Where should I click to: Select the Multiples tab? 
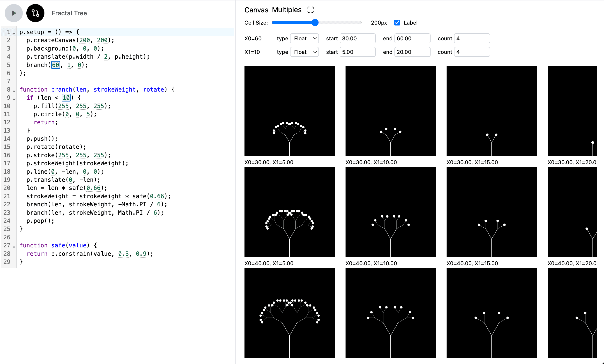287,10
